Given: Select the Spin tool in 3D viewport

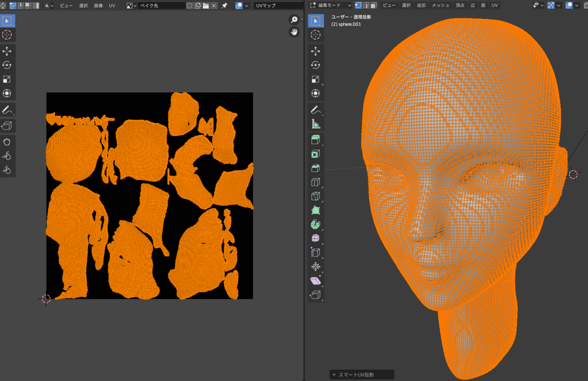Looking at the screenshot, I should [316, 225].
